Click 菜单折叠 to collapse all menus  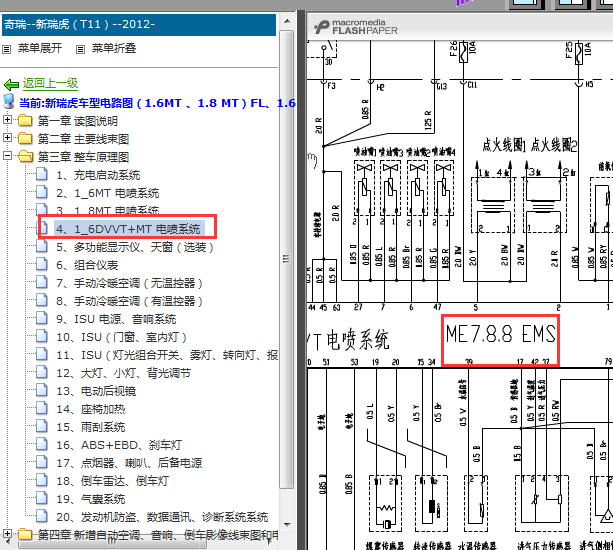click(114, 48)
